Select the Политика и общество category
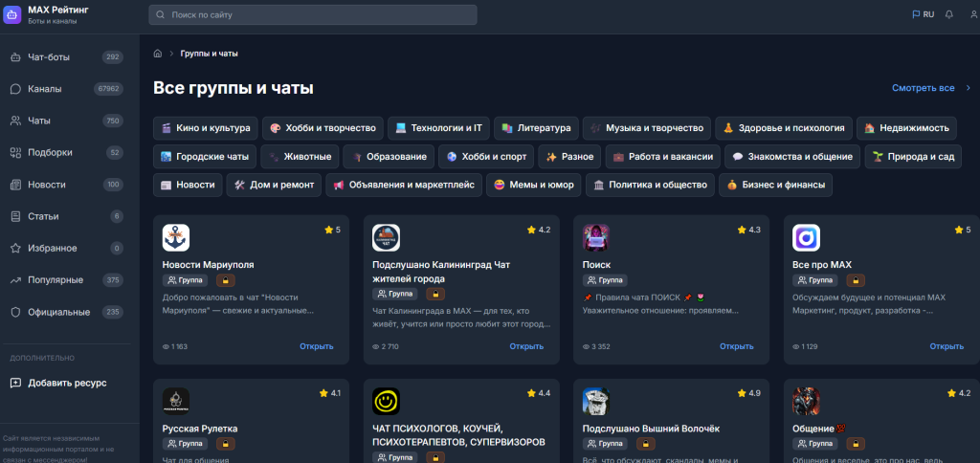Viewport: 980px width, 463px height. point(650,185)
